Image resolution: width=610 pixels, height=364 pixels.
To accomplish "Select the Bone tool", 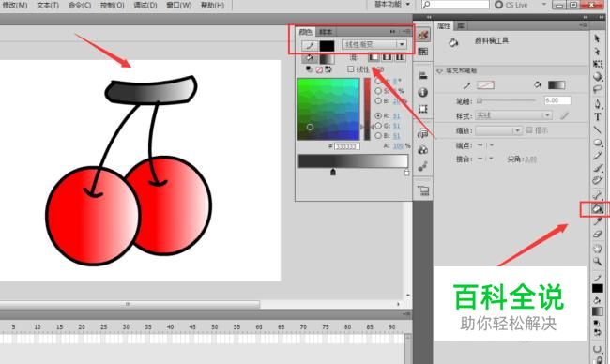I will (598, 195).
